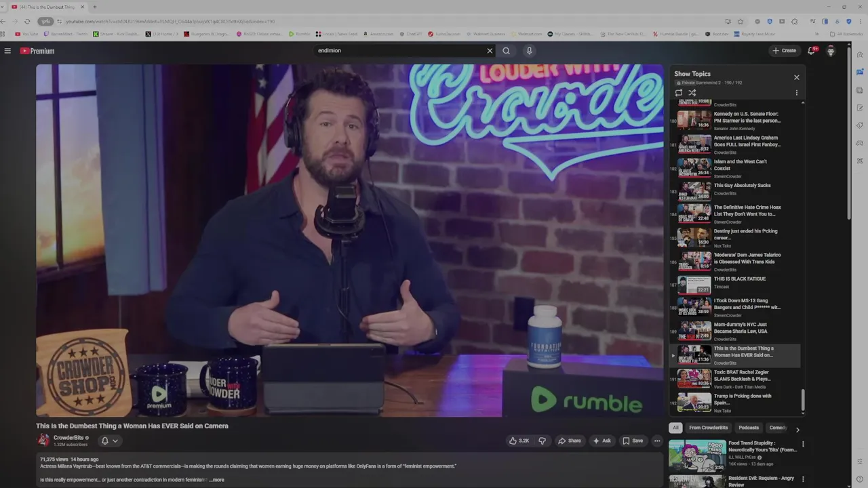Select the Podcasts chip
Image resolution: width=868 pixels, height=488 pixels.
(749, 428)
